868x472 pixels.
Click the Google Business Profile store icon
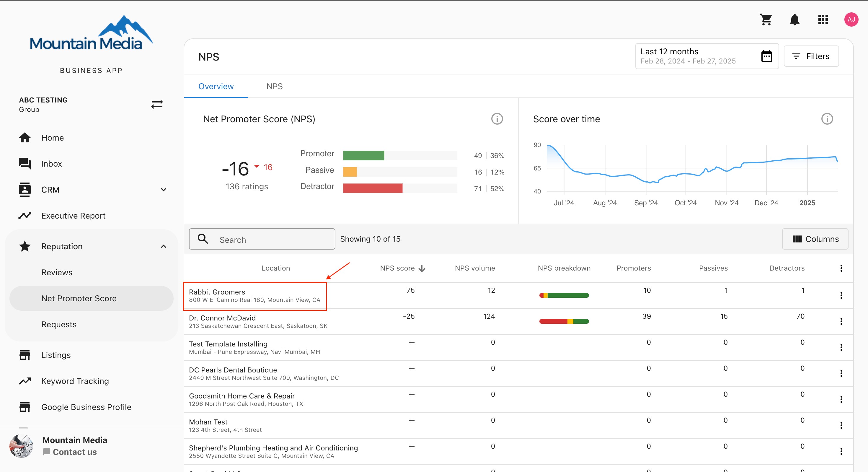click(x=25, y=407)
